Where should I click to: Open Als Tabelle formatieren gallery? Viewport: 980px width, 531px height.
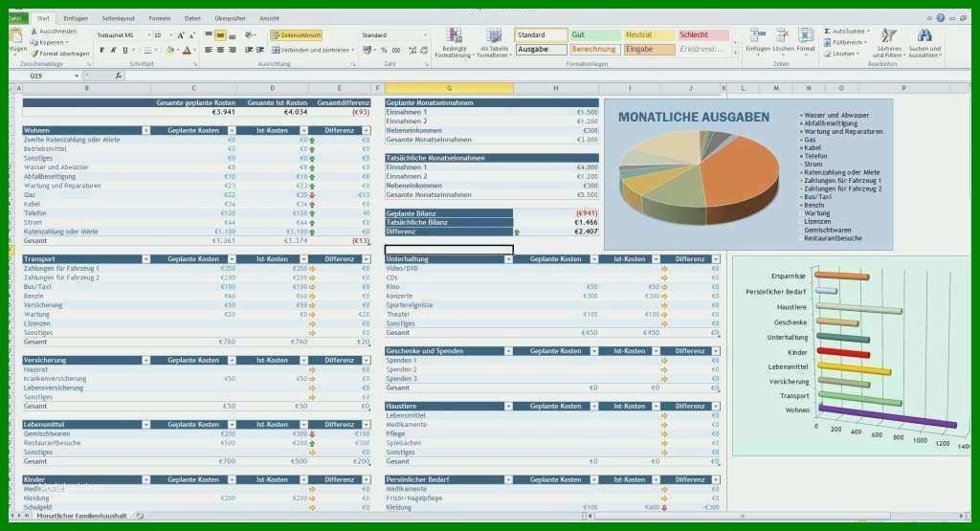(494, 43)
